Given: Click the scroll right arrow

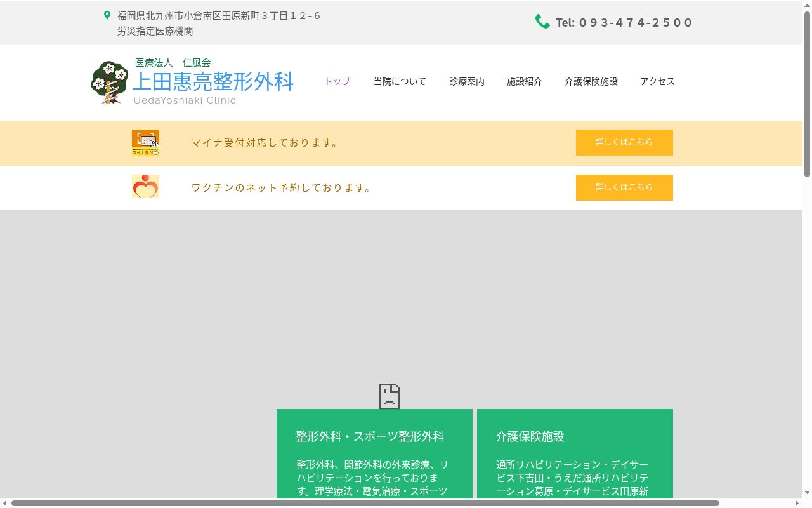Looking at the screenshot, I should tap(797, 504).
